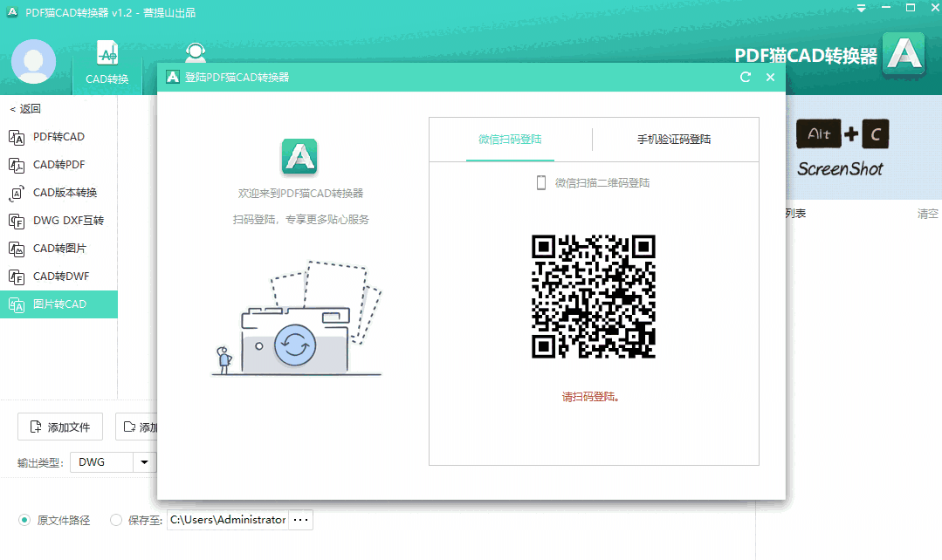This screenshot has width=942, height=560.
Task: Click the 添加文件 button
Action: tap(59, 427)
